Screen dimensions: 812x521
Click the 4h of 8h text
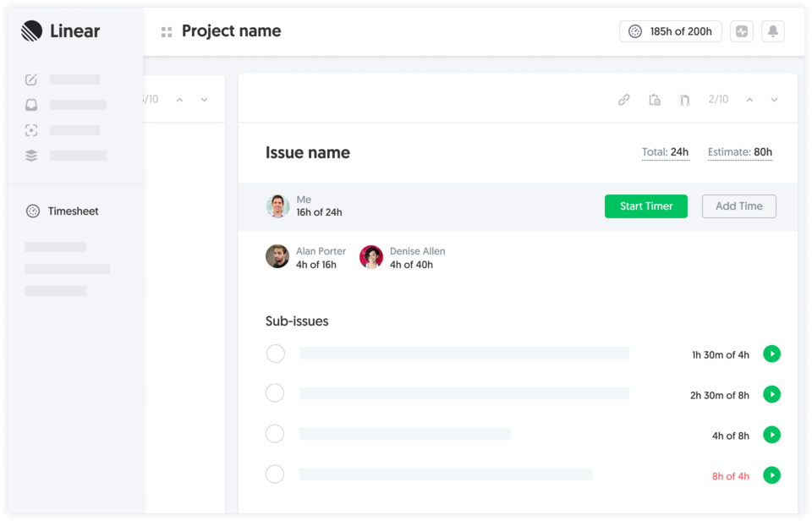tap(730, 436)
